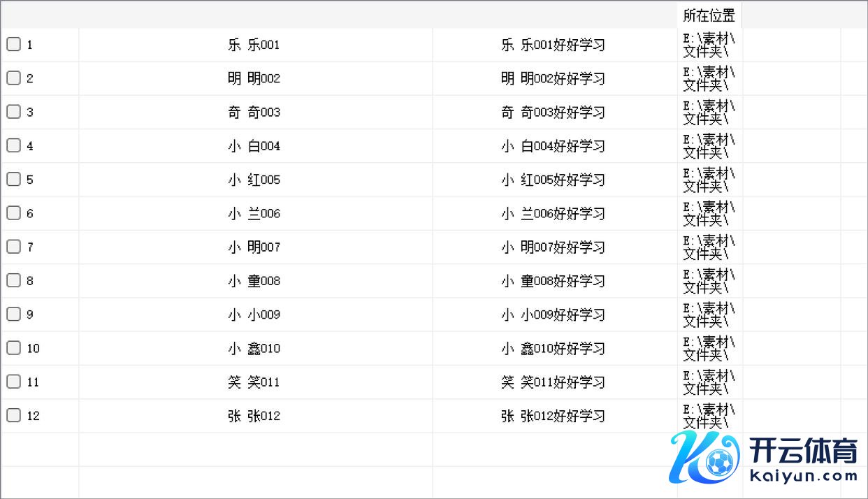This screenshot has width=868, height=499.
Task: Click the 张 张012好好学习 cell
Action: point(553,416)
